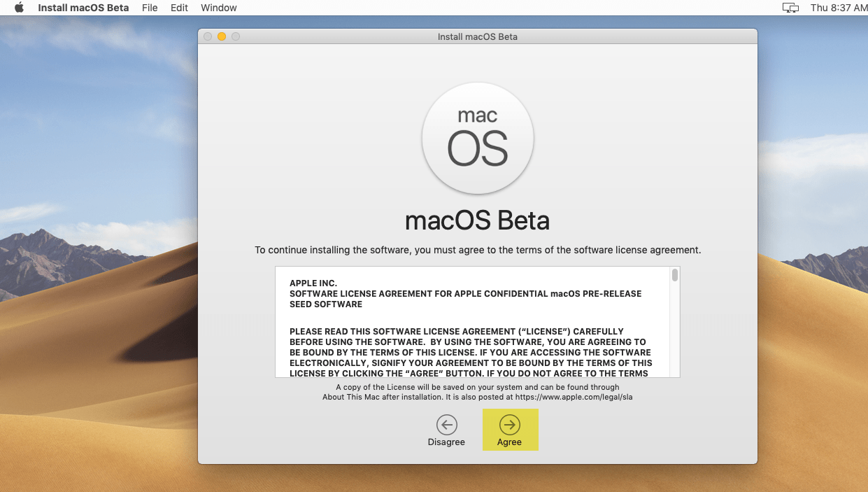The image size is (868, 492).
Task: Click the 'macOS Beta' heading
Action: (478, 220)
